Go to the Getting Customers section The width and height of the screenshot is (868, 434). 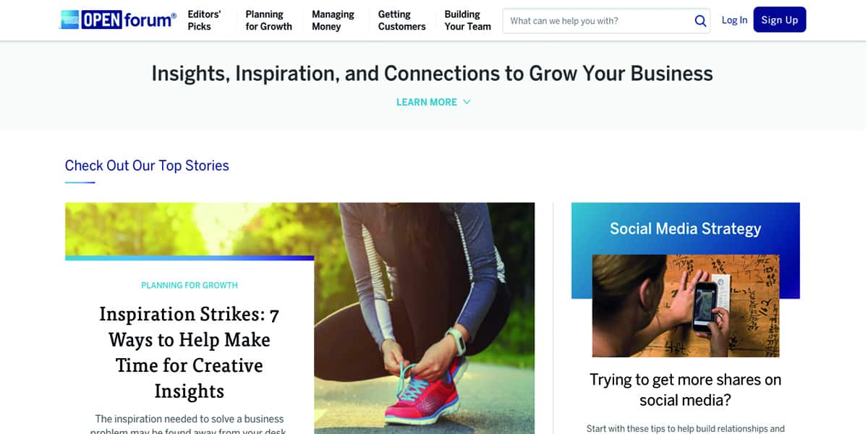click(401, 20)
